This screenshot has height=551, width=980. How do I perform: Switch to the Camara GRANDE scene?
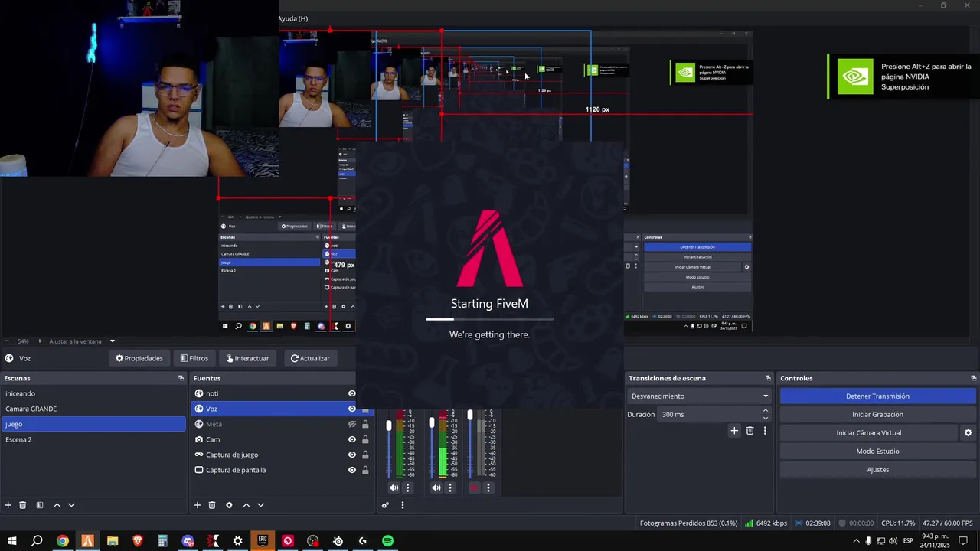click(93, 409)
